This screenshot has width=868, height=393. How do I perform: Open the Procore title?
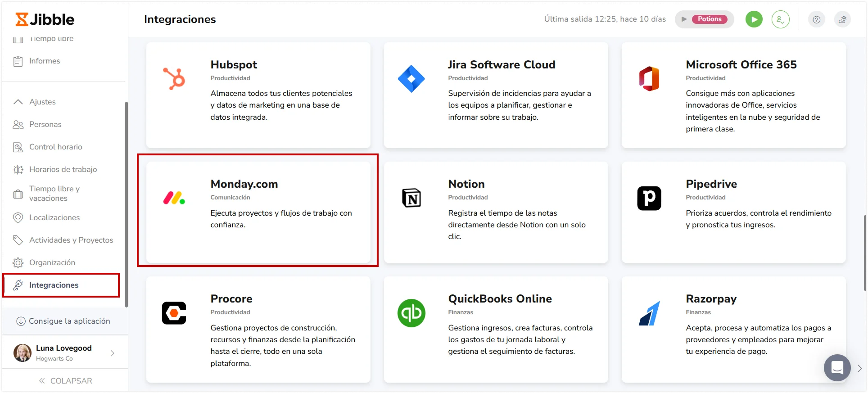tap(231, 299)
